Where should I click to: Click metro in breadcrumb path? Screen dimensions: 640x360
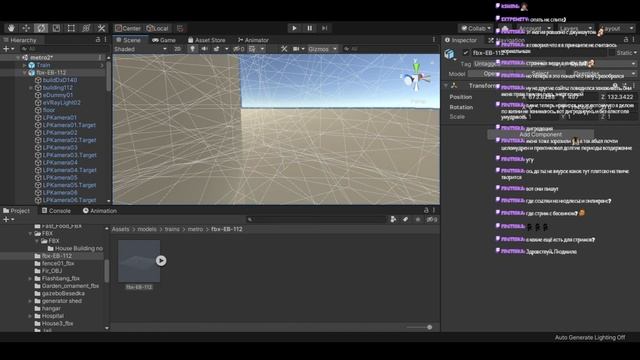point(195,229)
